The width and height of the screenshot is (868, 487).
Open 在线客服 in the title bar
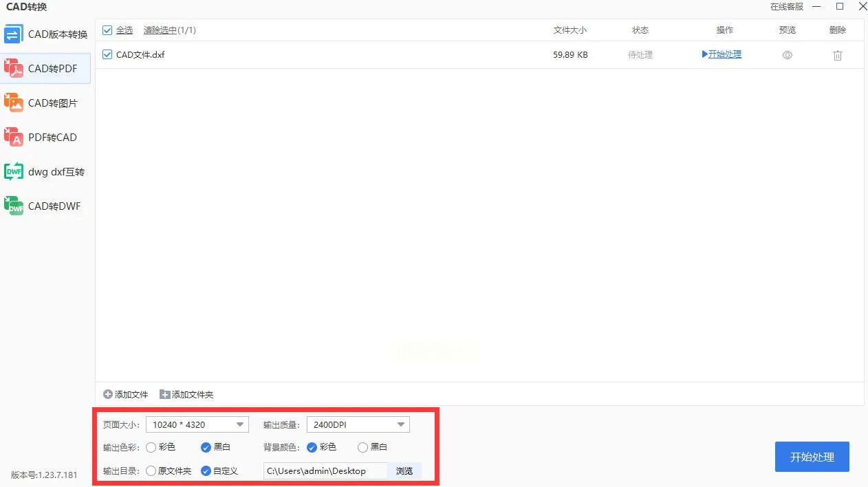787,7
